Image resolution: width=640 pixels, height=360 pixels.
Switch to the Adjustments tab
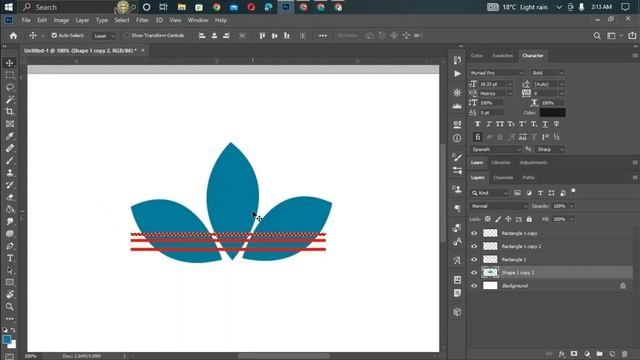(533, 162)
